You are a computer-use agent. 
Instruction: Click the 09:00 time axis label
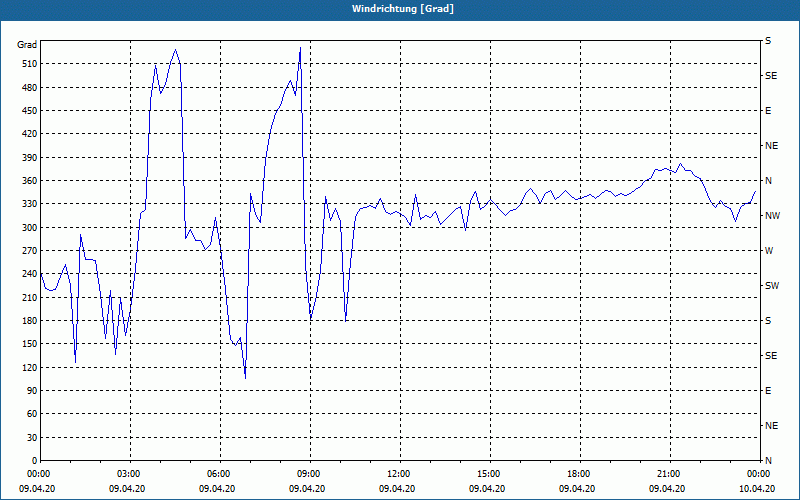click(x=309, y=473)
